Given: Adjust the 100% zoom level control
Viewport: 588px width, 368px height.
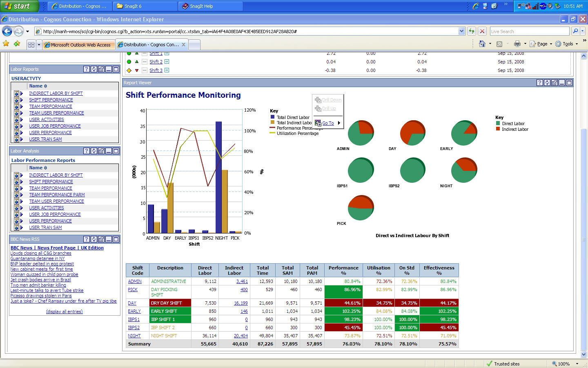Looking at the screenshot, I should coord(563,364).
